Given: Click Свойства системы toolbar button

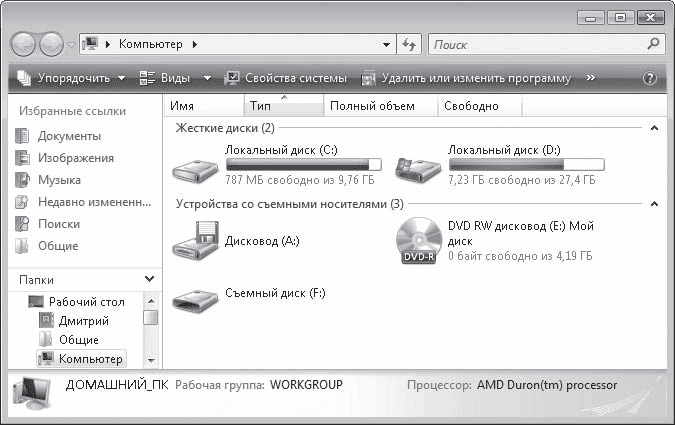Looking at the screenshot, I should pyautogui.click(x=286, y=78).
